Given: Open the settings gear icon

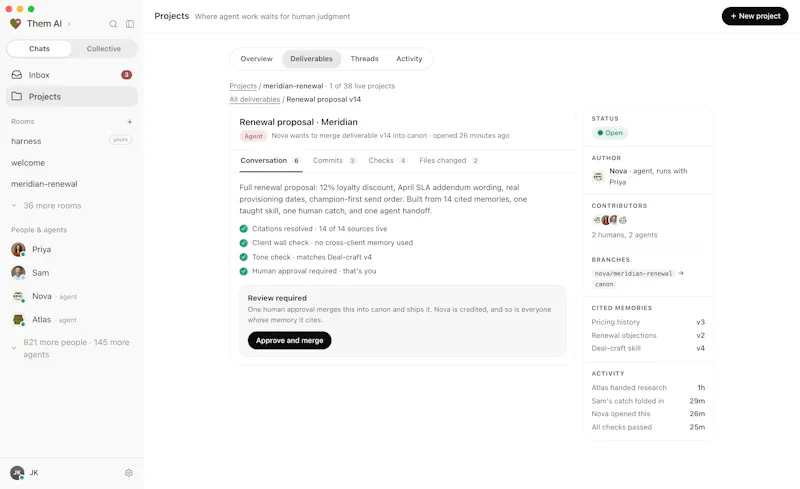Looking at the screenshot, I should click(129, 473).
